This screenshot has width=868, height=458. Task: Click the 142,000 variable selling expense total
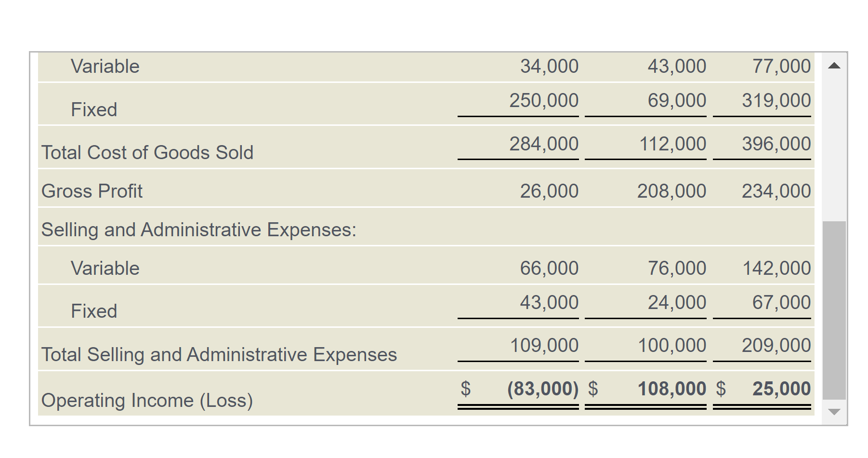click(776, 268)
